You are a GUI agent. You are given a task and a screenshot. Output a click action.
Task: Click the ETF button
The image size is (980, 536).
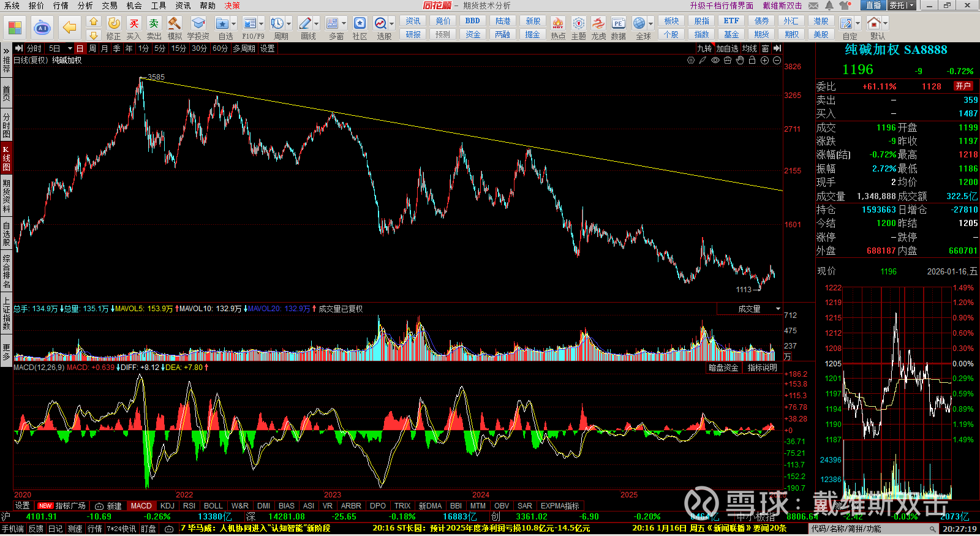click(x=731, y=21)
